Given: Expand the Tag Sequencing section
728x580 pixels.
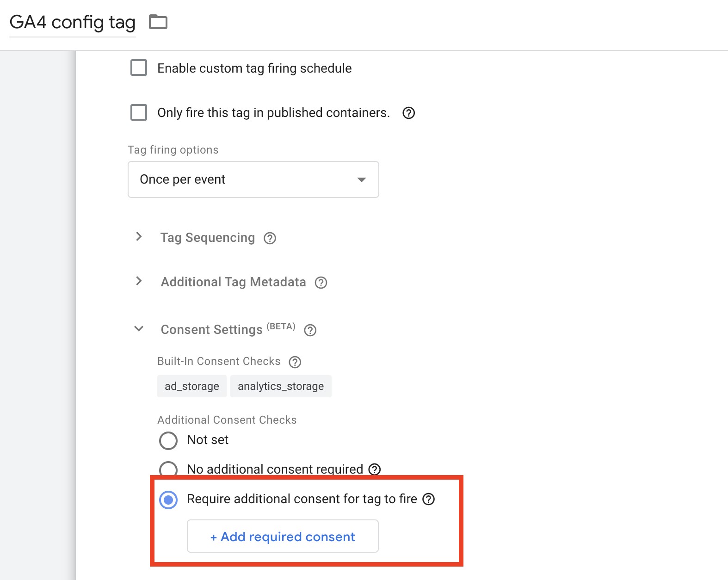Looking at the screenshot, I should click(139, 237).
